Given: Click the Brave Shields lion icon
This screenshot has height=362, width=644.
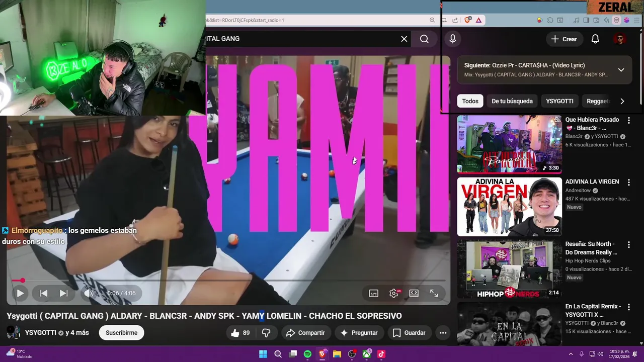Looking at the screenshot, I should coord(468,20).
